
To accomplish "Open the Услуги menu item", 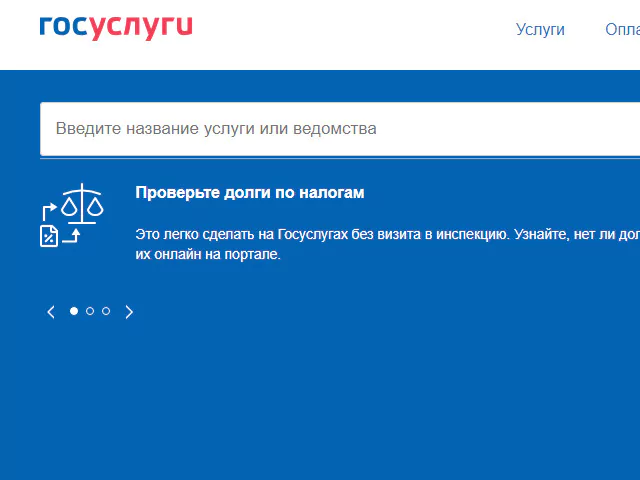I will [540, 29].
